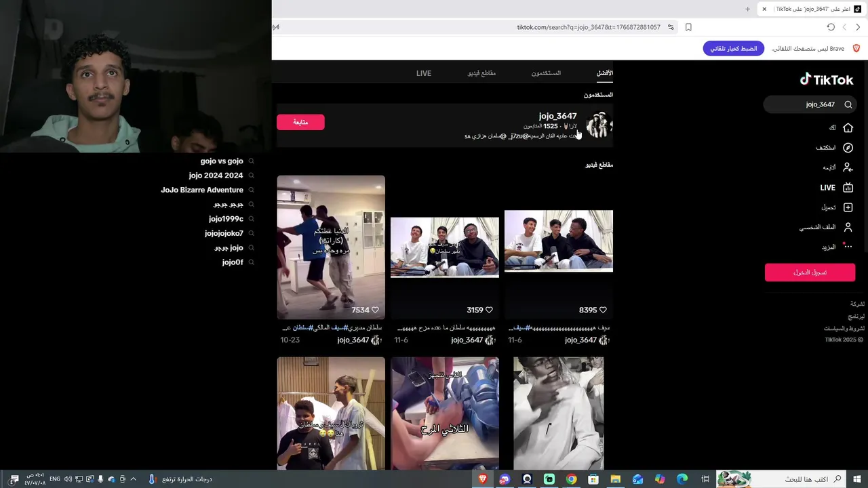Show hidden tray icons chevron

click(133, 479)
